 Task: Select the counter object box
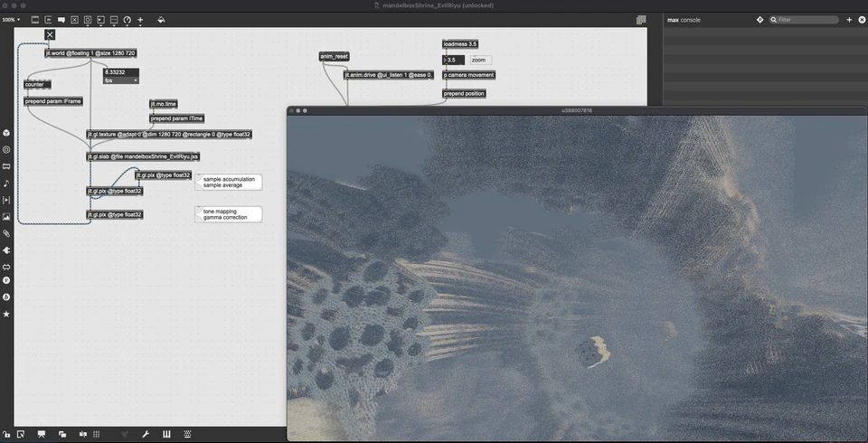(37, 85)
